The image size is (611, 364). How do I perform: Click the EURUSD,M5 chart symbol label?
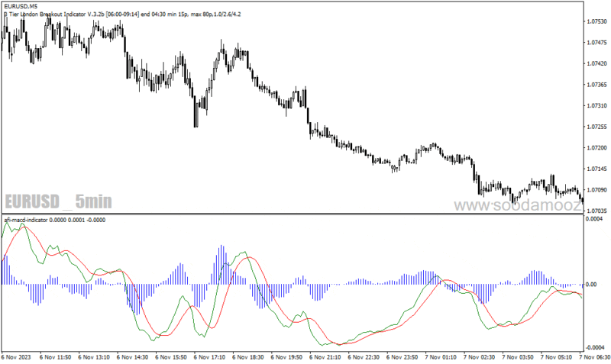(21, 7)
